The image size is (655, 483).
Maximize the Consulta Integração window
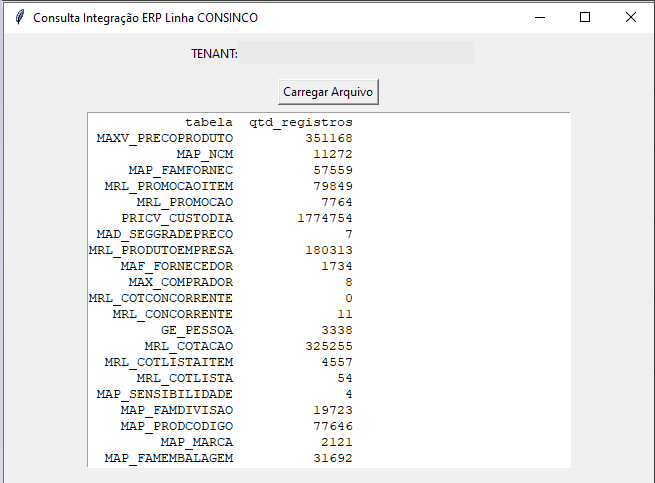pos(585,18)
